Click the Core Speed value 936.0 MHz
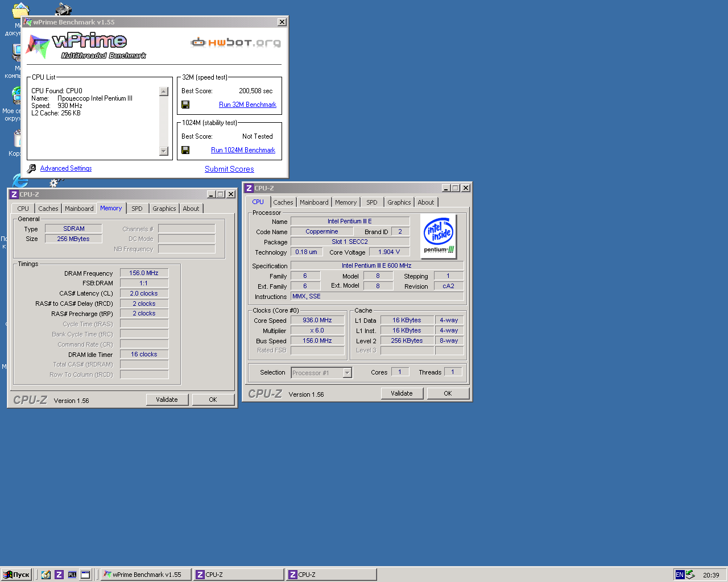 click(x=317, y=320)
